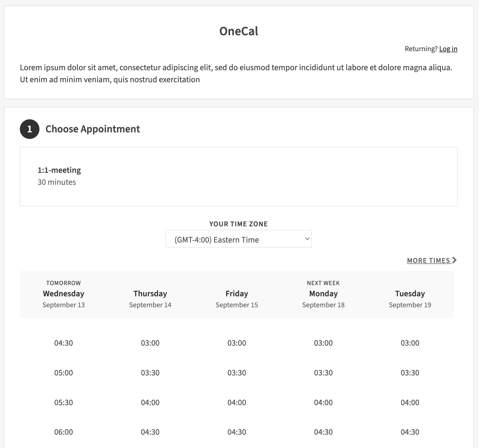Pick 05:30 on Wednesday

(63, 402)
